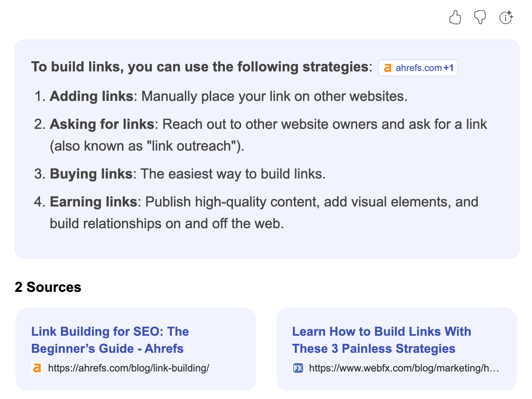Viewport: 532px width, 399px height.
Task: Open "Link Building for SEO" Ahrefs source link
Action: point(110,340)
